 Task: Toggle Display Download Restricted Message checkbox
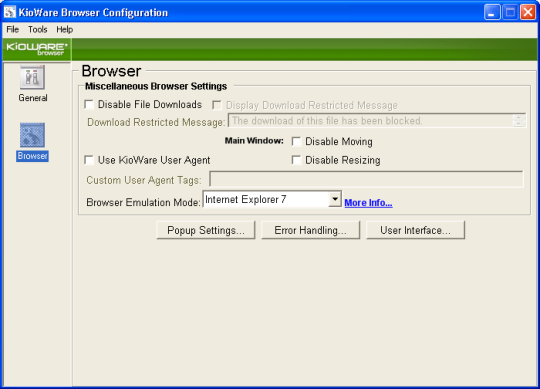click(x=217, y=105)
